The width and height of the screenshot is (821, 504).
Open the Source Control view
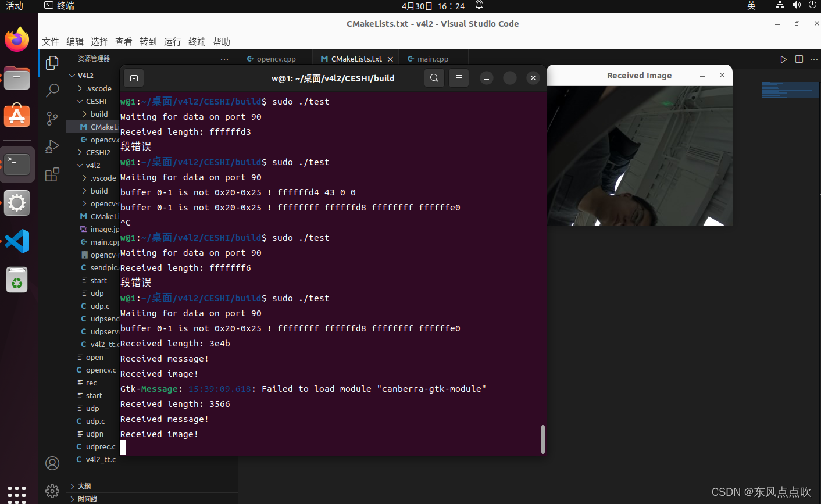point(52,119)
